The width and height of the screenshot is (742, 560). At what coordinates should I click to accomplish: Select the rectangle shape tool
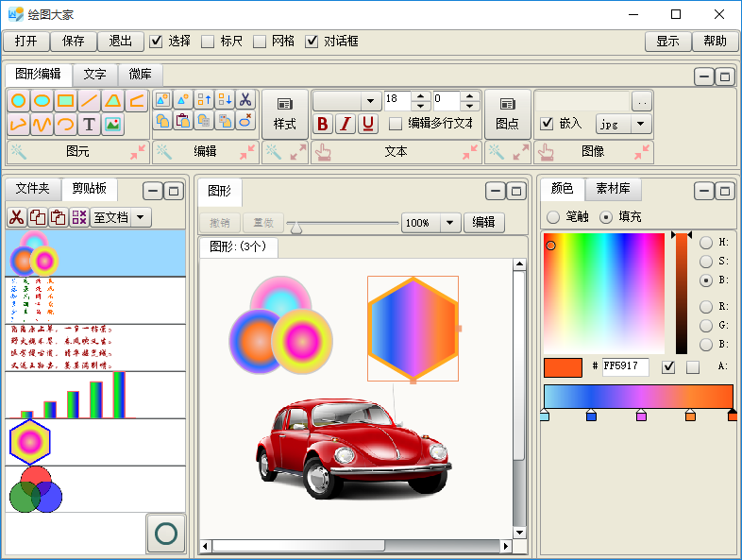65,100
